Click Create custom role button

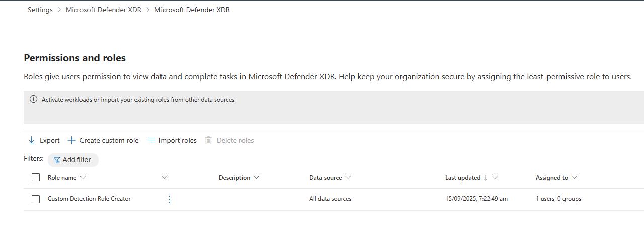click(x=103, y=140)
